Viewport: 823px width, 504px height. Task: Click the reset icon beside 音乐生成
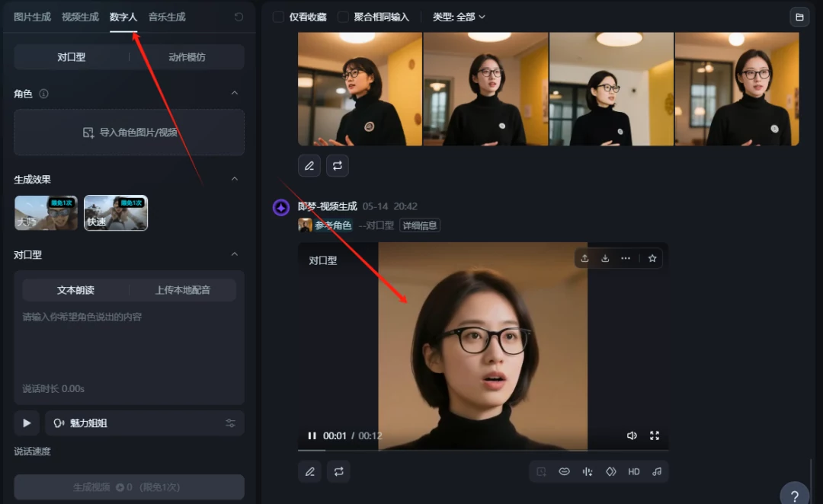click(x=239, y=17)
